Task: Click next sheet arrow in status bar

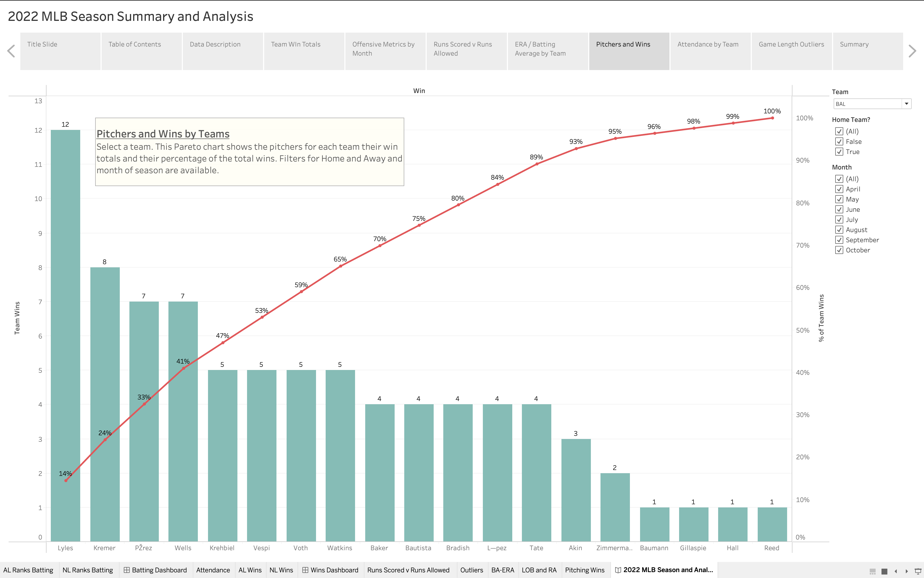Action: point(906,571)
